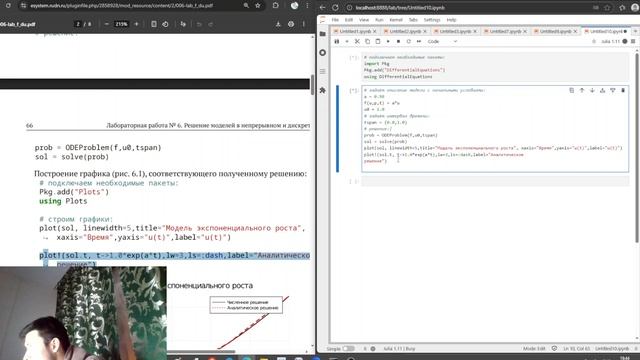Click the empty code cell below
This screenshot has height=360, width=640.
[495, 181]
